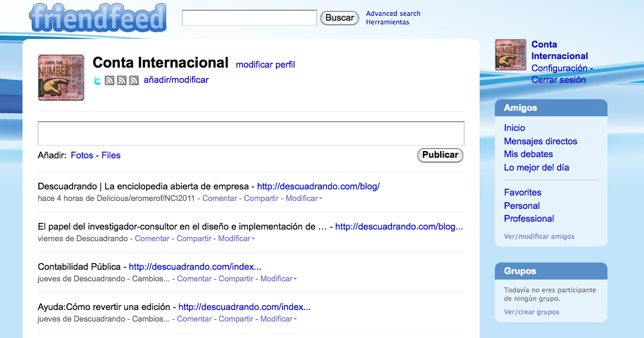Open Conta Internacional sidebar profile link
Image resolution: width=644 pixels, height=338 pixels.
[559, 50]
